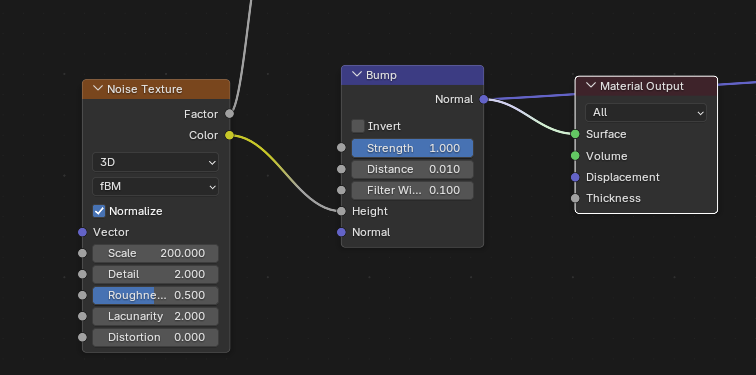Click the yellow Color output socket
756x375 pixels.
tap(230, 135)
